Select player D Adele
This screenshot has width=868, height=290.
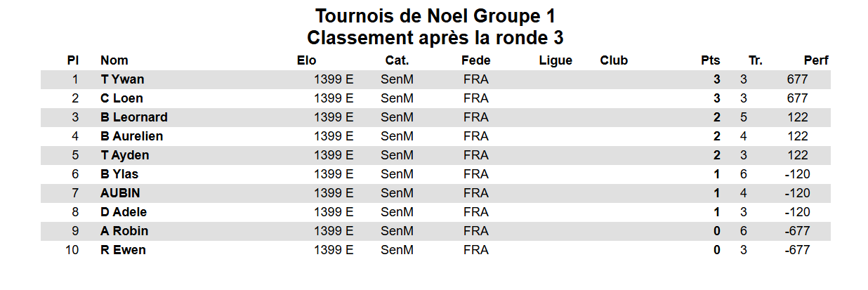tap(124, 212)
